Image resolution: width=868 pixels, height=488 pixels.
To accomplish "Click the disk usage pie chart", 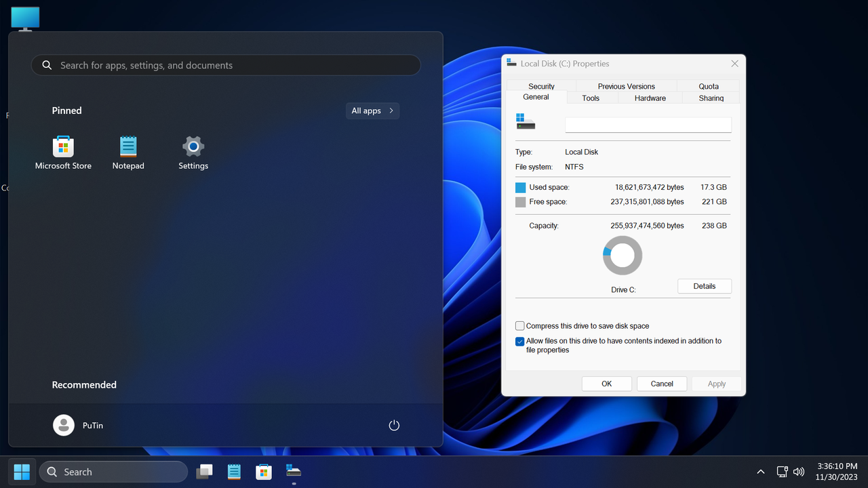I will (622, 256).
